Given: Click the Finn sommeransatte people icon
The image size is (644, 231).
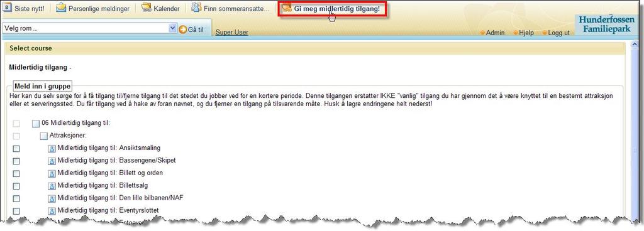Looking at the screenshot, I should (x=196, y=7).
